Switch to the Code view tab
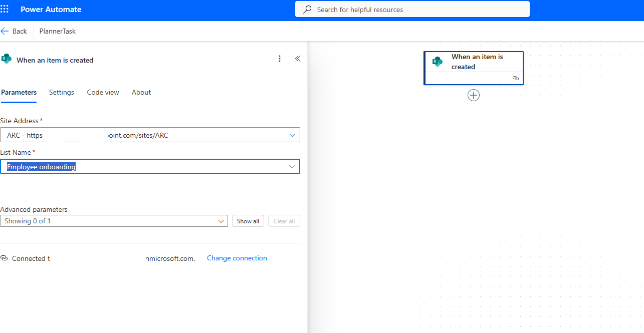The width and height of the screenshot is (644, 333). 103,92
